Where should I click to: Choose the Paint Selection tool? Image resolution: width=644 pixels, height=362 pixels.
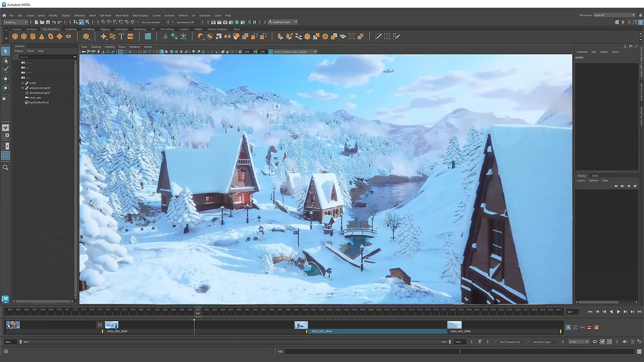(6, 69)
